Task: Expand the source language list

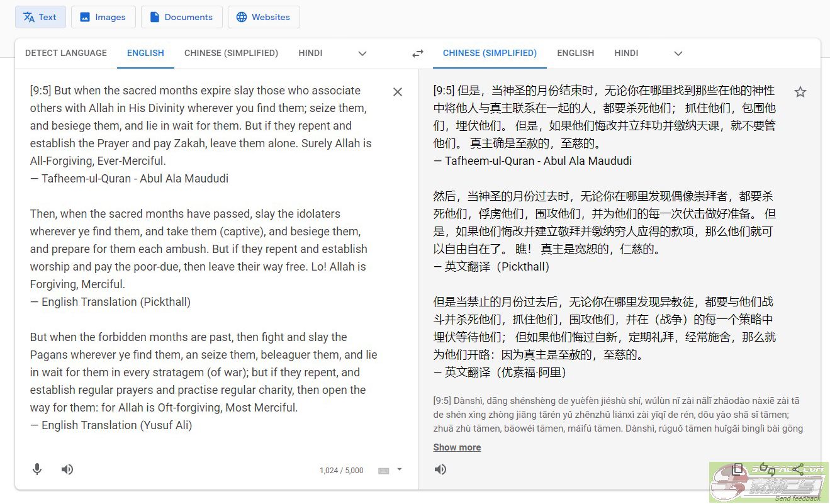Action: tap(362, 53)
